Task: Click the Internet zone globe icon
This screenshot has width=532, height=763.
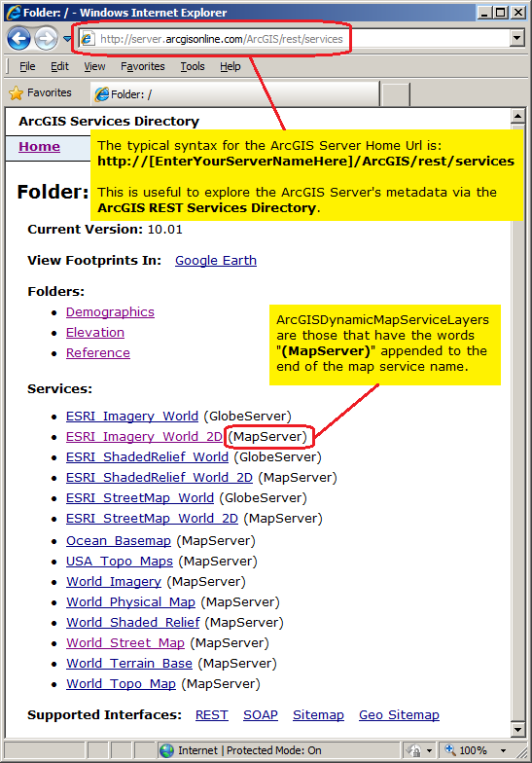Action: pyautogui.click(x=167, y=750)
